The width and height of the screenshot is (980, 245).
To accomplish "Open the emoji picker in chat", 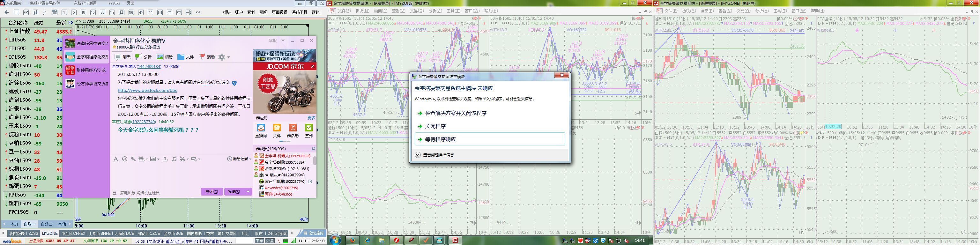I will pyautogui.click(x=124, y=159).
